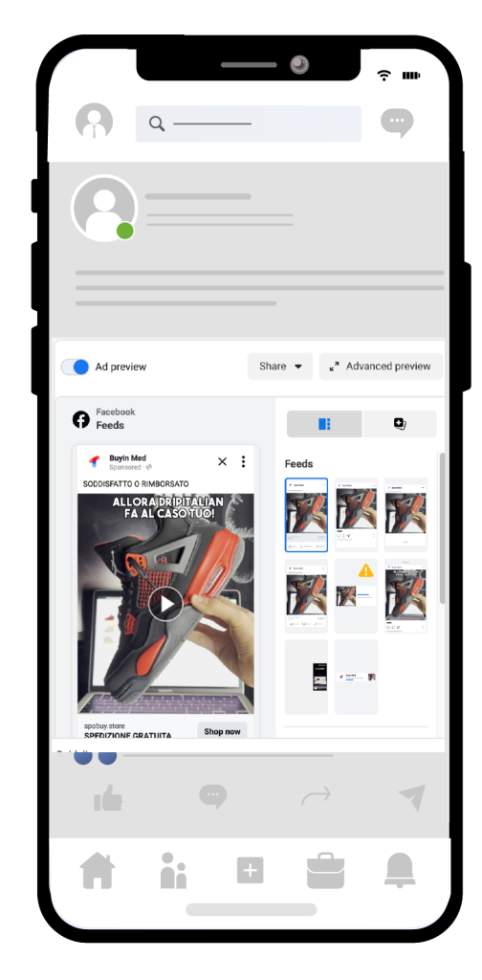Open the three-dot menu on the ad
Image resolution: width=482 pixels, height=980 pixels.
point(243,462)
